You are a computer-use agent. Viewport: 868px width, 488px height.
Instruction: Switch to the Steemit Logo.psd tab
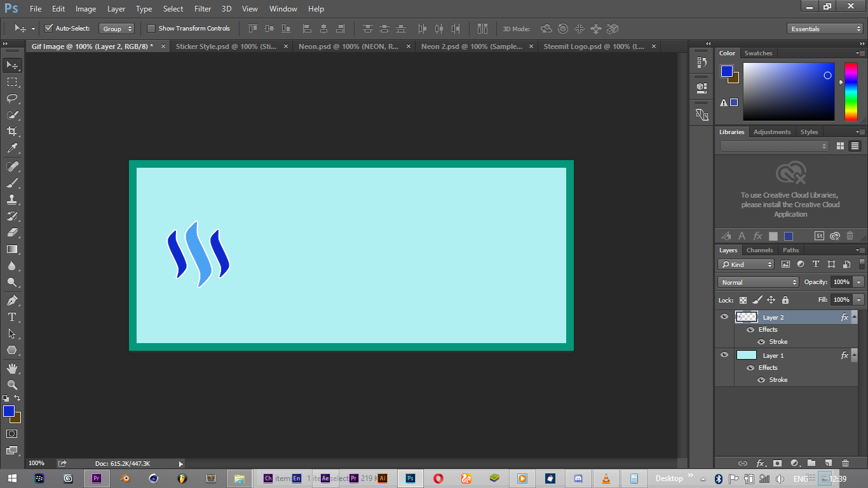(594, 46)
